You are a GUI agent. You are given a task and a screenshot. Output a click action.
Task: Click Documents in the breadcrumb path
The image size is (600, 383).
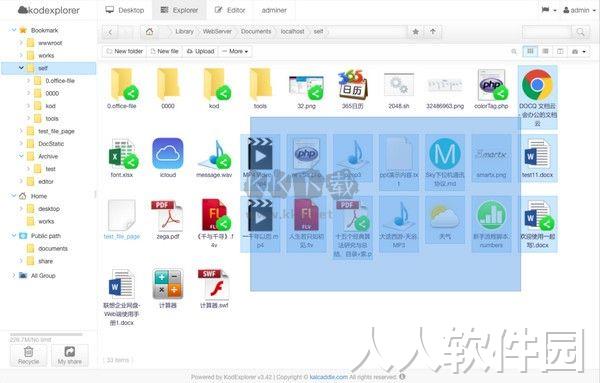(256, 32)
